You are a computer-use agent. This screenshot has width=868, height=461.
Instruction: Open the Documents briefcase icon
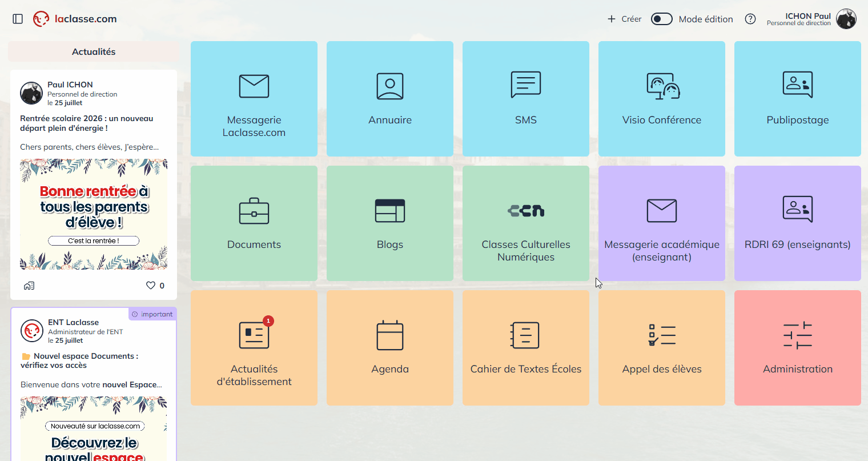click(254, 211)
